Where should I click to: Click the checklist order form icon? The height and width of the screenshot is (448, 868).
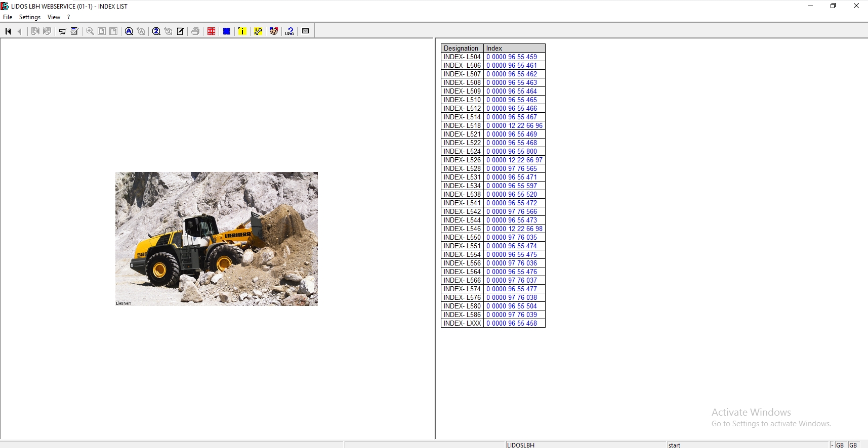(74, 31)
